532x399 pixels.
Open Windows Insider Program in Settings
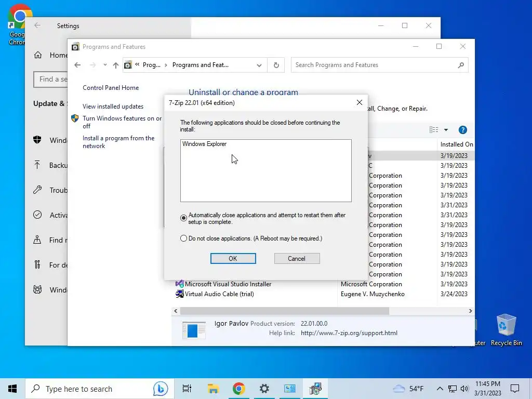click(50, 290)
